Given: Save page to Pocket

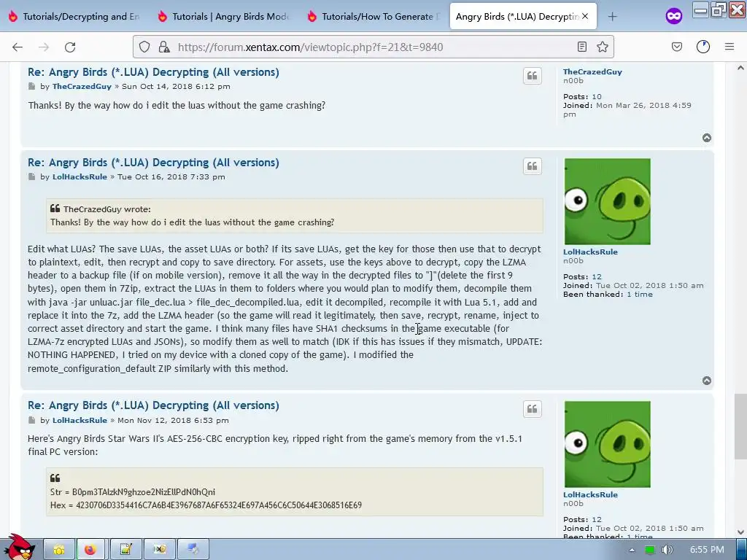Looking at the screenshot, I should point(676,47).
